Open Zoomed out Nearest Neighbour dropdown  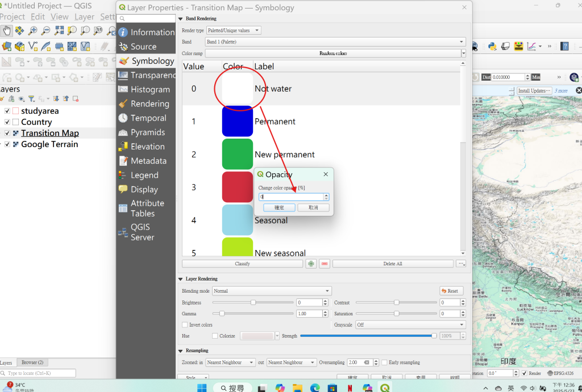click(x=292, y=362)
